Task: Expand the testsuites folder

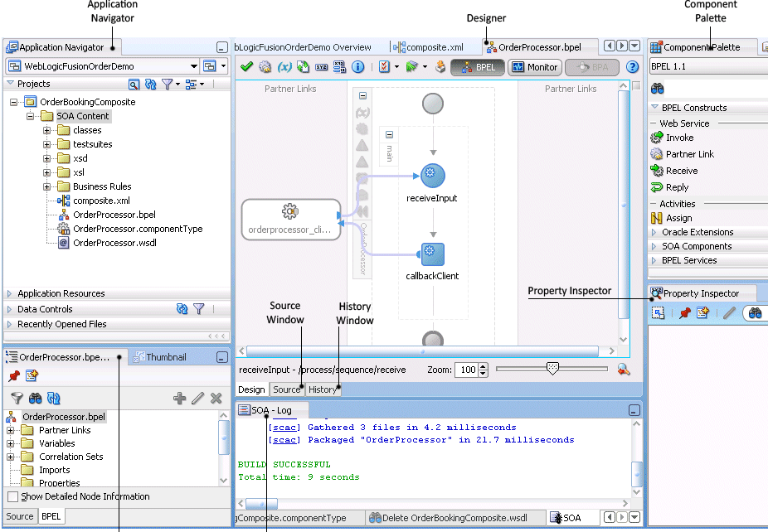Action: pyautogui.click(x=46, y=144)
